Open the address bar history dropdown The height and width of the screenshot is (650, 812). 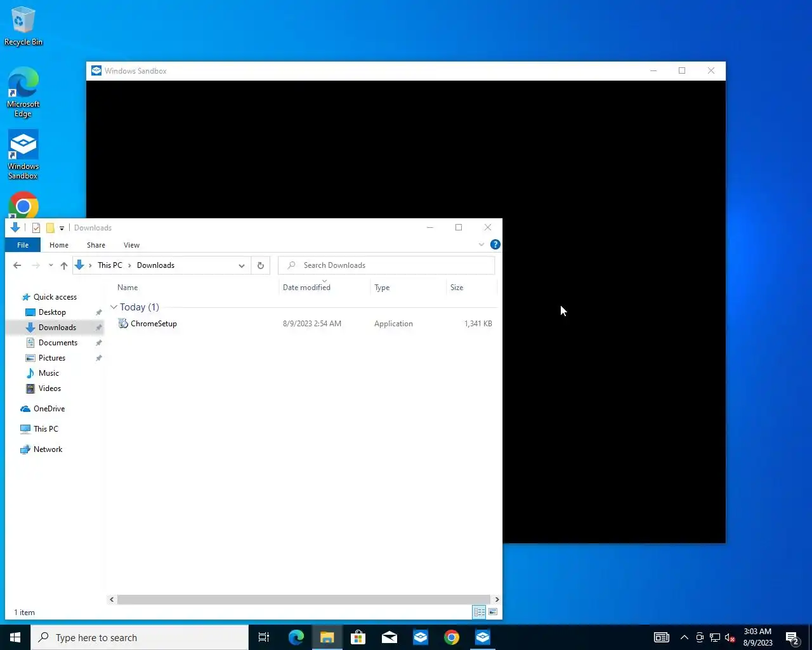[x=242, y=265]
